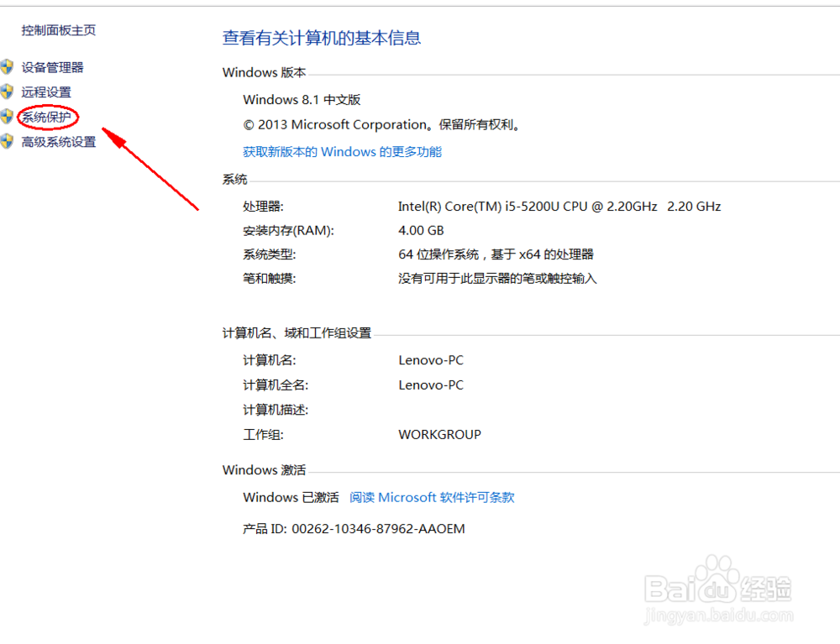Click the shield icon beside 系统保护
The height and width of the screenshot is (644, 840).
pyautogui.click(x=8, y=117)
